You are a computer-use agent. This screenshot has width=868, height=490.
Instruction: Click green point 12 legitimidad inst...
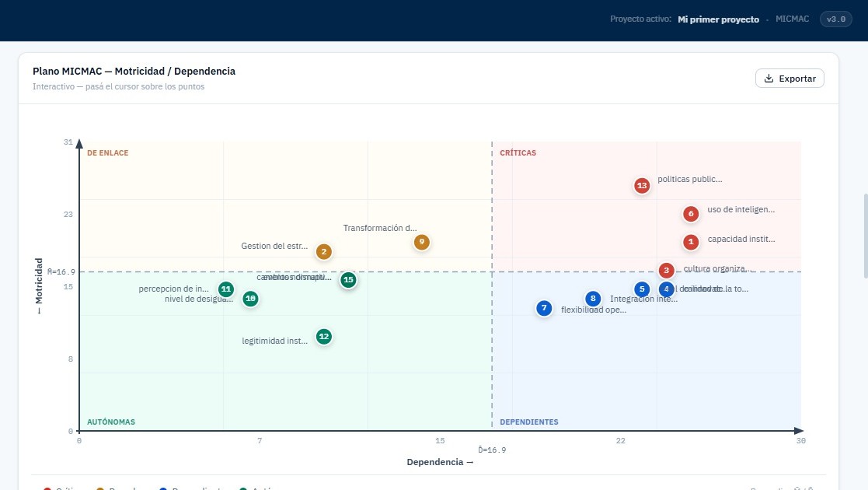[324, 337]
